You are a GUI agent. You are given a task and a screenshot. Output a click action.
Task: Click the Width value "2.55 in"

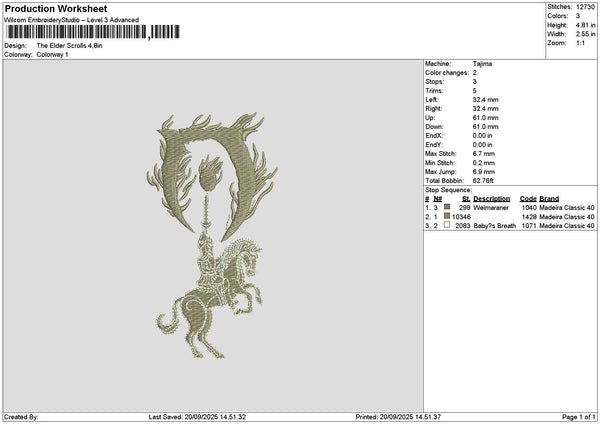pyautogui.click(x=585, y=34)
